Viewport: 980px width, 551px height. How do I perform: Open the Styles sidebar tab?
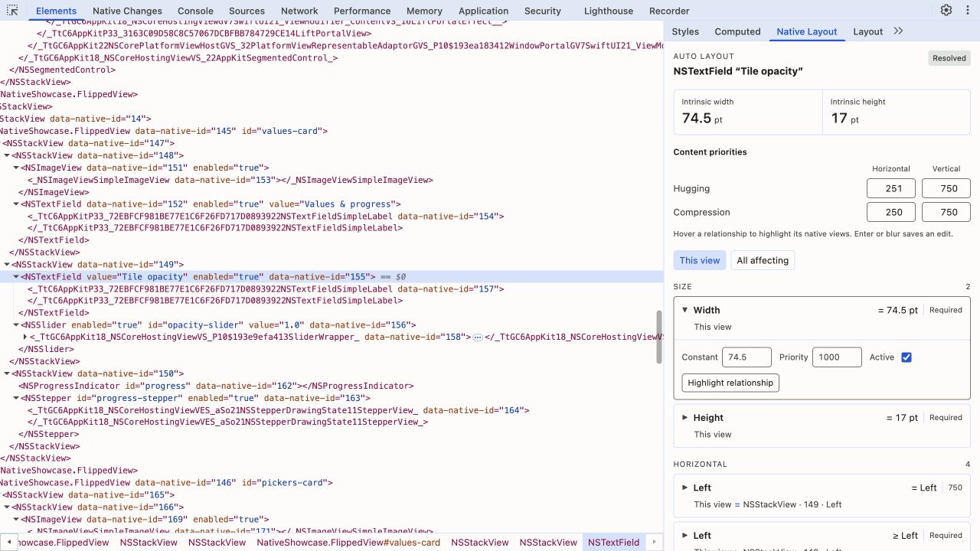(x=685, y=31)
